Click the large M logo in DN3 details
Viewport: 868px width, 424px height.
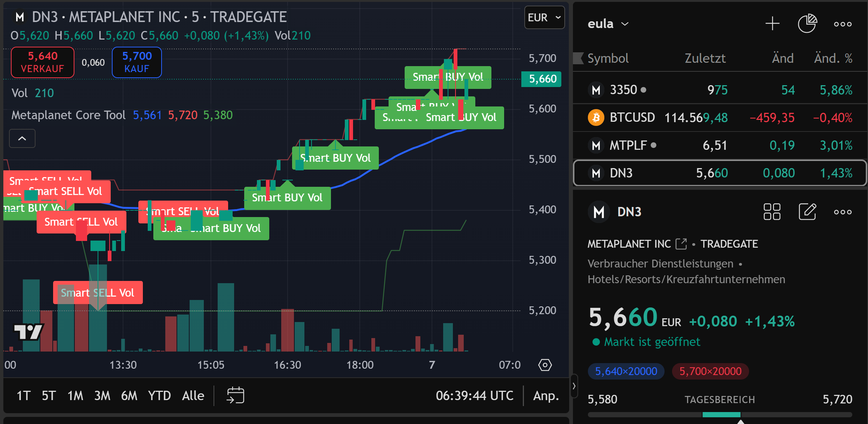coord(599,212)
